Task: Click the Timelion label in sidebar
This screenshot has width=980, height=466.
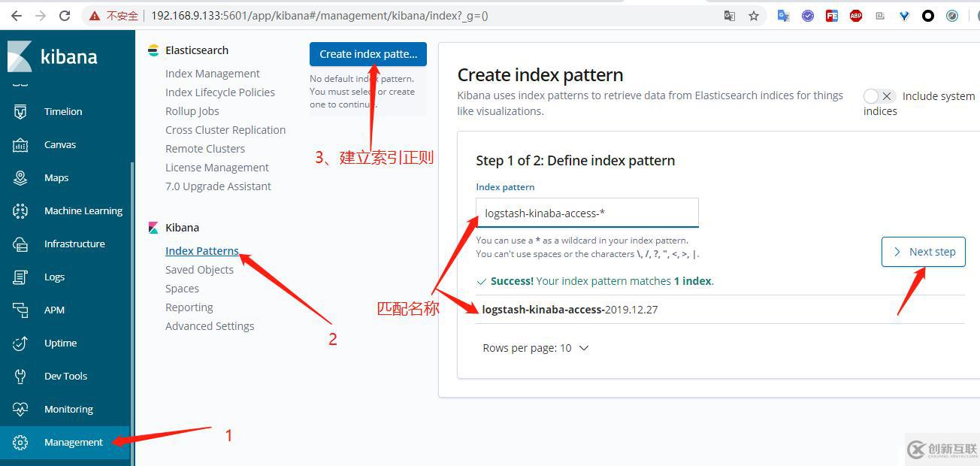Action: click(x=63, y=111)
